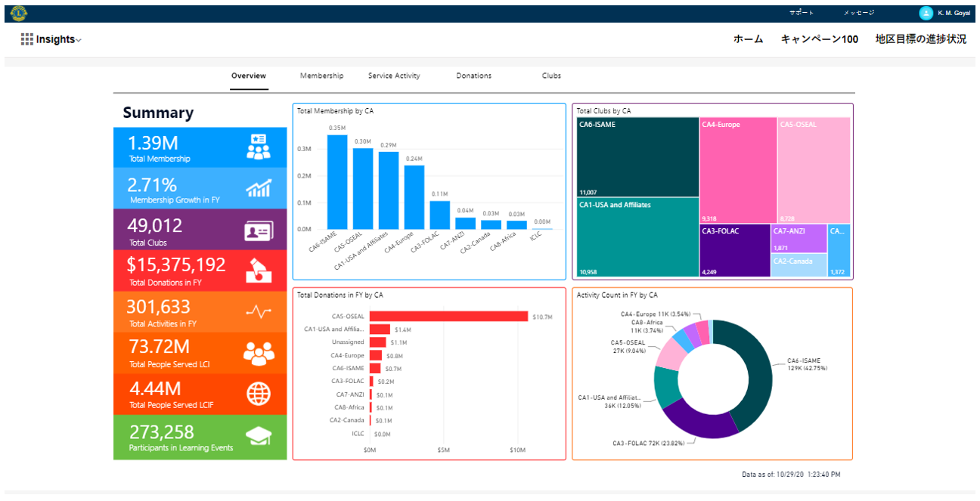Click the K. M. Goyal profile avatar
Screen dimensions: 980x501
tap(926, 13)
